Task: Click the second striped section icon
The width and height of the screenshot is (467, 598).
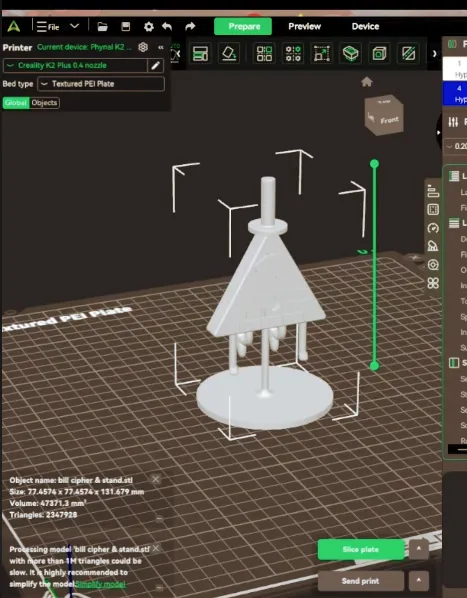Action: (454, 223)
